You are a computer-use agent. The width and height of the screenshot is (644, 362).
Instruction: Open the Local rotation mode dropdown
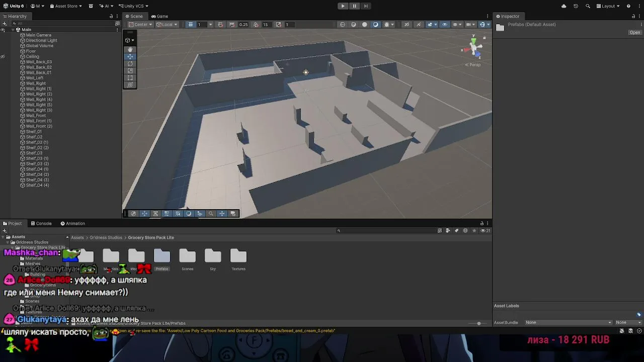point(167,25)
